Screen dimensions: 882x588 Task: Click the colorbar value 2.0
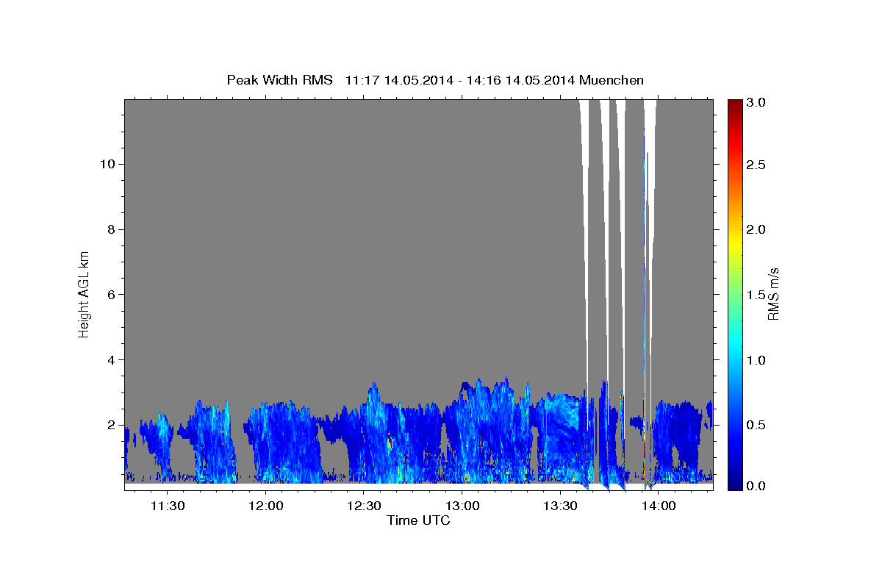click(756, 230)
